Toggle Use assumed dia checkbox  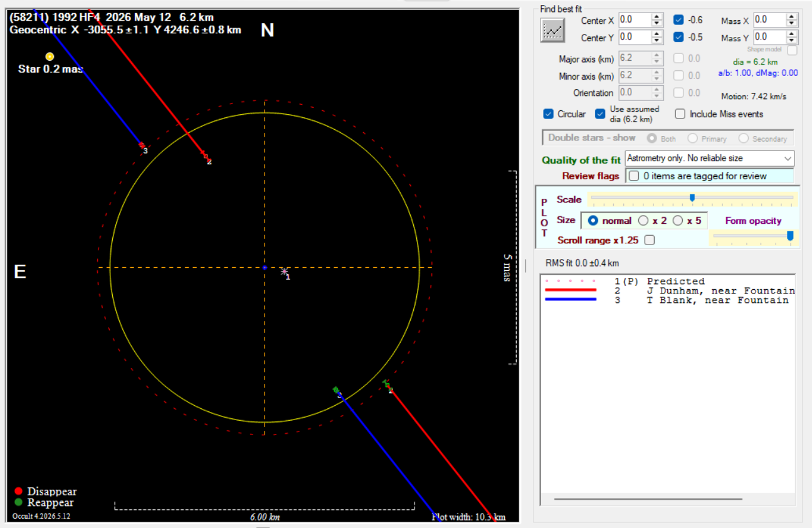click(x=600, y=114)
